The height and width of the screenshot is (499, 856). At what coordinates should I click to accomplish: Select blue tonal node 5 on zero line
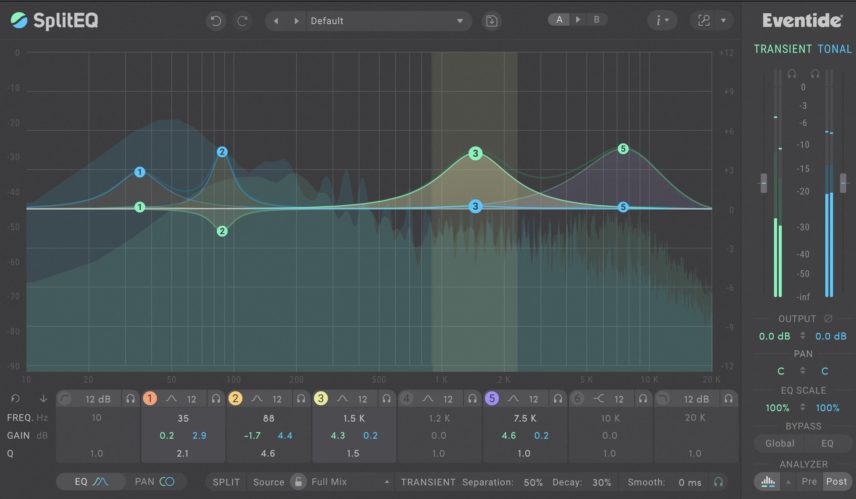point(623,207)
